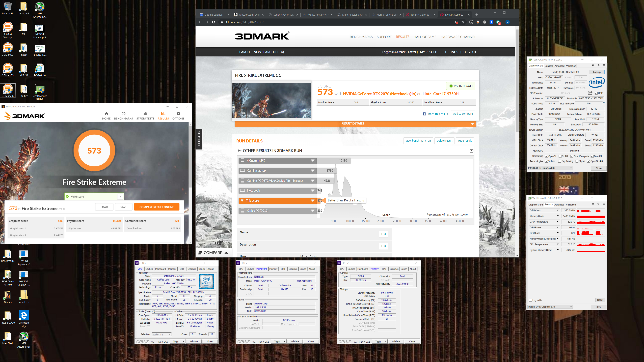Expand the RESULT DETAILS orange bar arrow
The width and height of the screenshot is (644, 362).
tap(472, 124)
